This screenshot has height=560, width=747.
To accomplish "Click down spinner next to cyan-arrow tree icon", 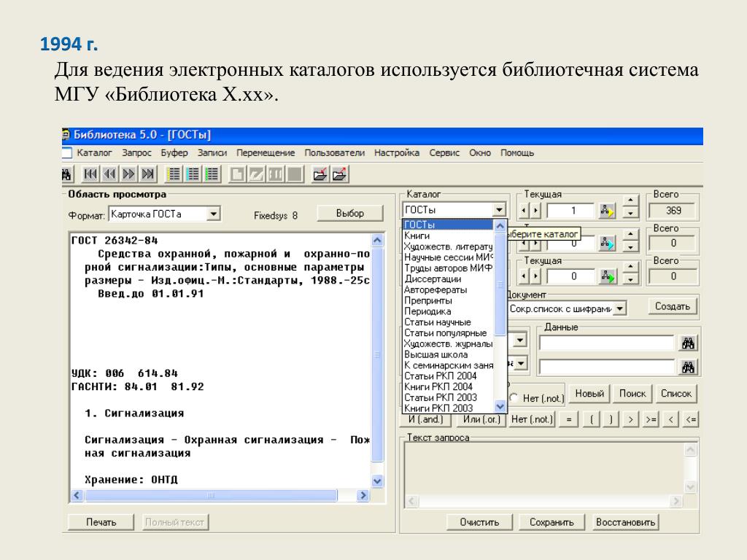I will tap(630, 246).
